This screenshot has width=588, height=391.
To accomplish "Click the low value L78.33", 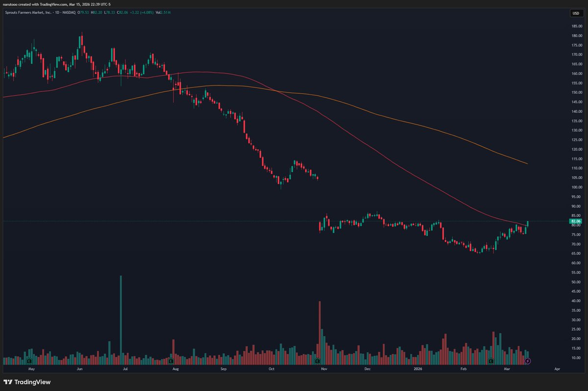I will pos(110,12).
